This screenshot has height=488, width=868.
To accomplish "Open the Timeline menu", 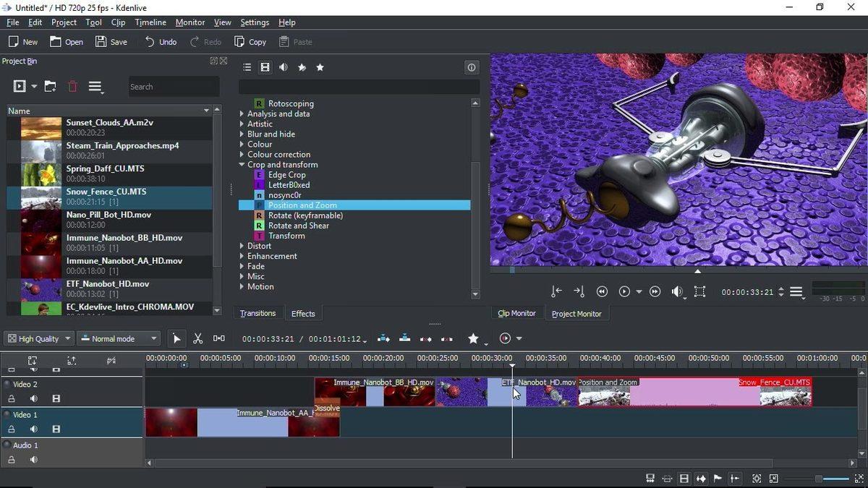I will [150, 22].
